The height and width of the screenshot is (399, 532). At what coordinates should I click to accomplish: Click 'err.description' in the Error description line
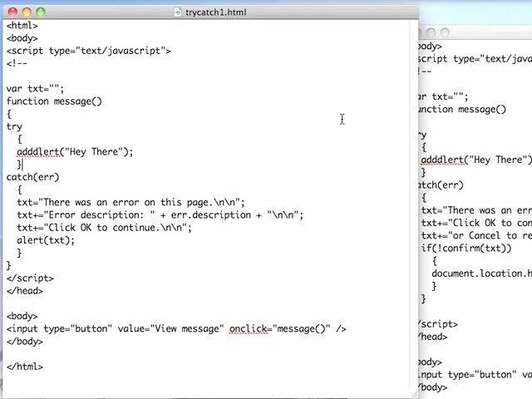[211, 215]
